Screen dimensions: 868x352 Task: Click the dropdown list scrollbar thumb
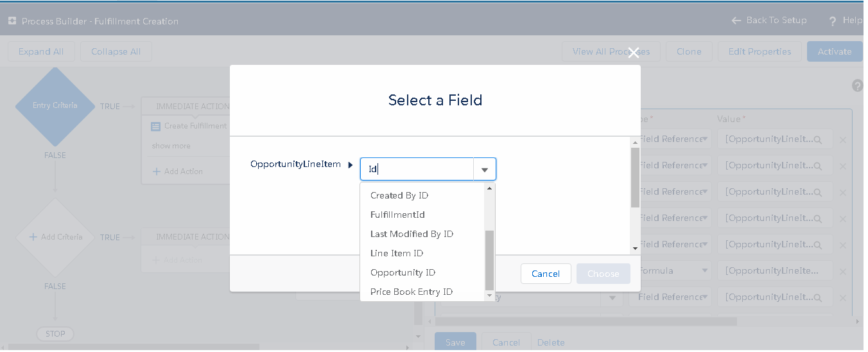(x=489, y=260)
